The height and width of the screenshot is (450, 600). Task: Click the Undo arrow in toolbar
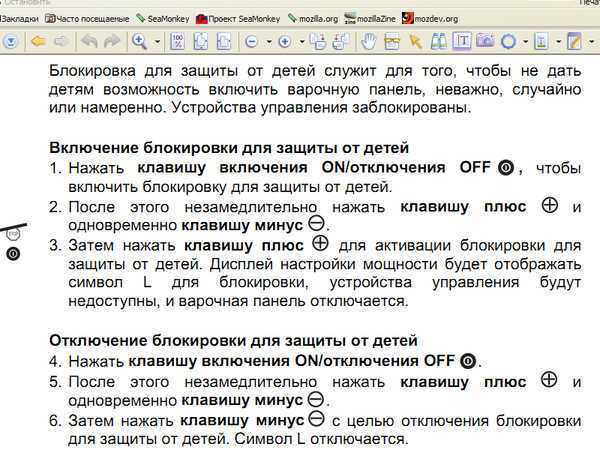(89, 41)
